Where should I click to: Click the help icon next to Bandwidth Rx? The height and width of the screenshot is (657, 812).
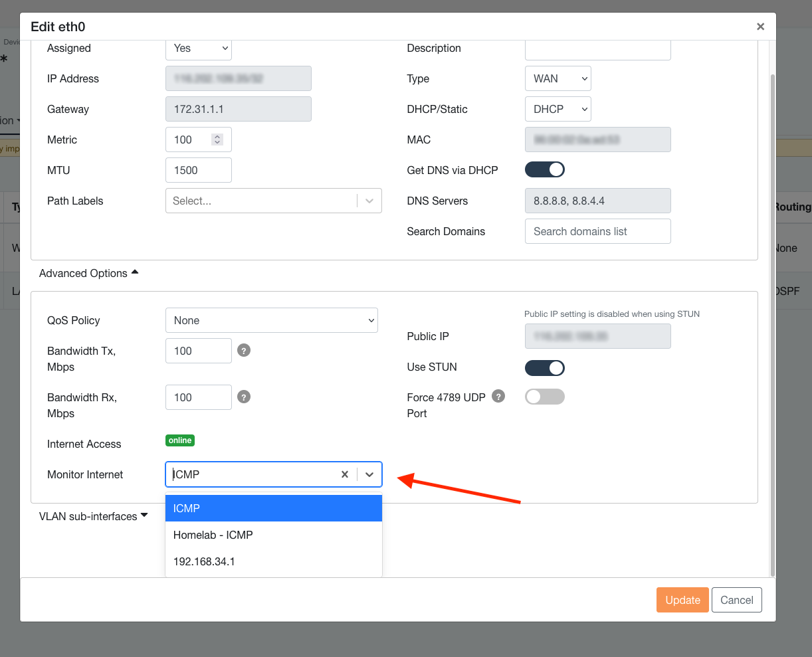click(x=244, y=397)
